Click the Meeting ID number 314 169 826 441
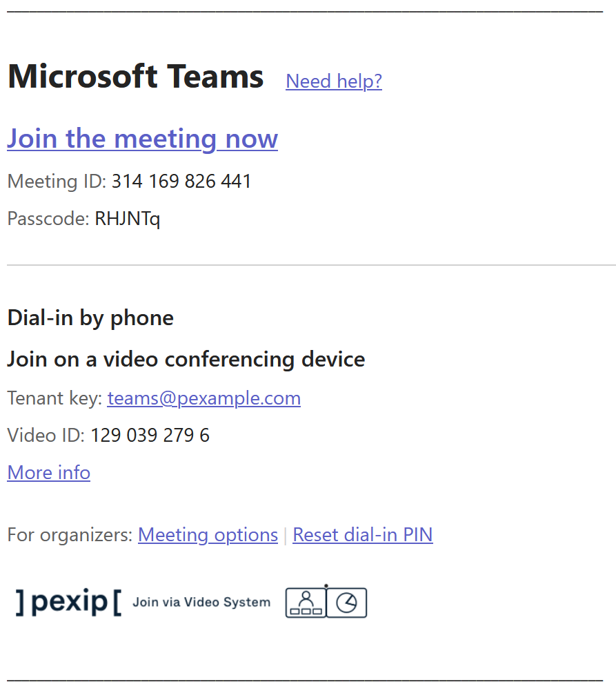 click(181, 182)
